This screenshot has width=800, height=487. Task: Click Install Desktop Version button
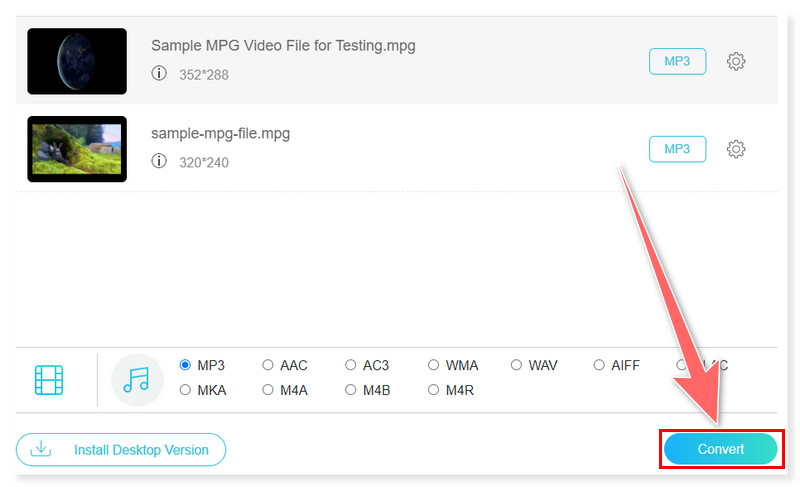click(x=121, y=450)
